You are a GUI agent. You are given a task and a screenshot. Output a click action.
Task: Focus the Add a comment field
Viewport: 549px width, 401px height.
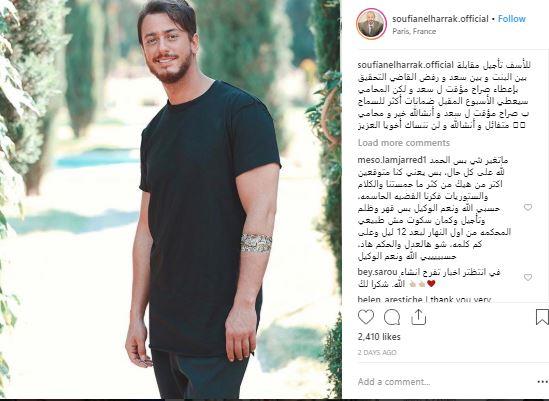point(445,382)
